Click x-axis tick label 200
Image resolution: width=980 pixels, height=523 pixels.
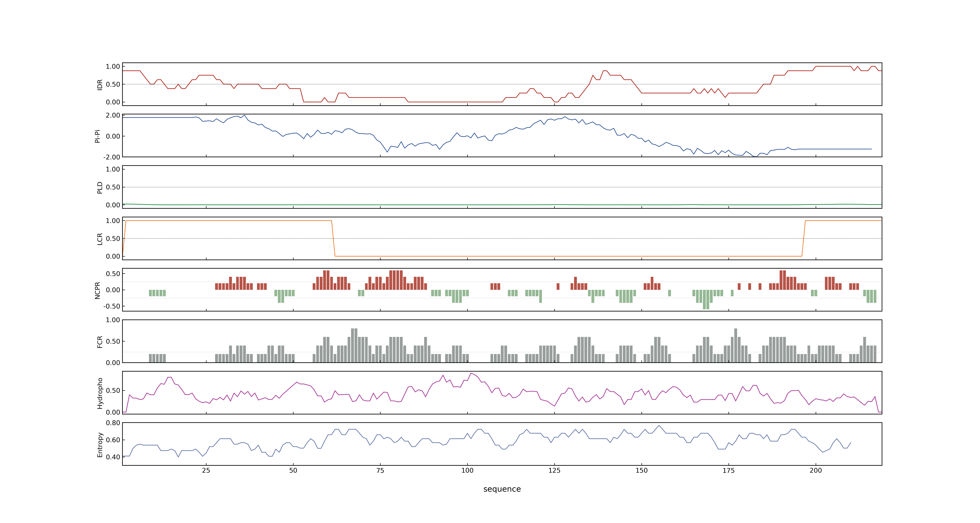[816, 470]
